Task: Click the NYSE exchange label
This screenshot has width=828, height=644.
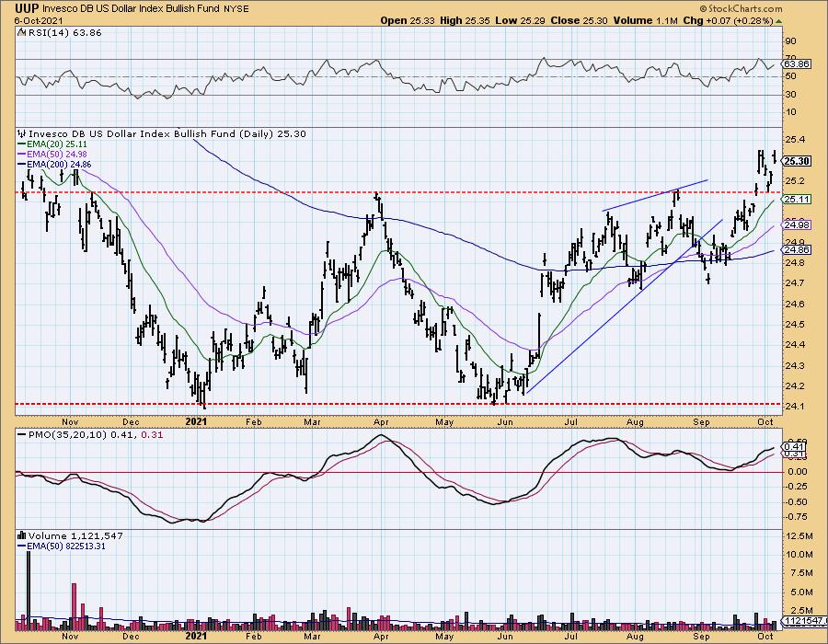Action: [236, 9]
